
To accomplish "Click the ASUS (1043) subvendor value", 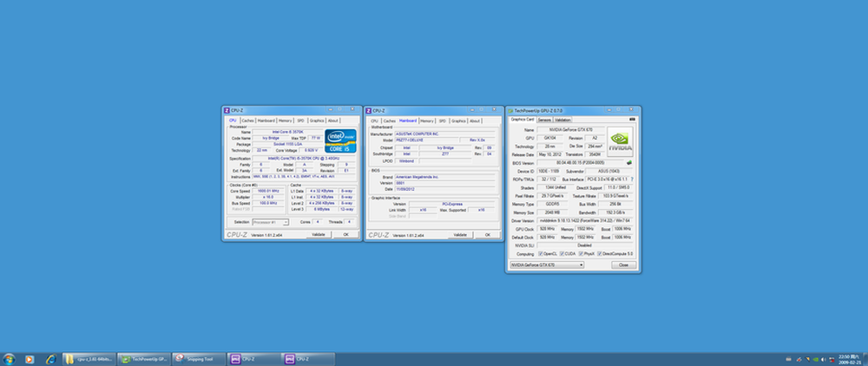I will coord(610,172).
